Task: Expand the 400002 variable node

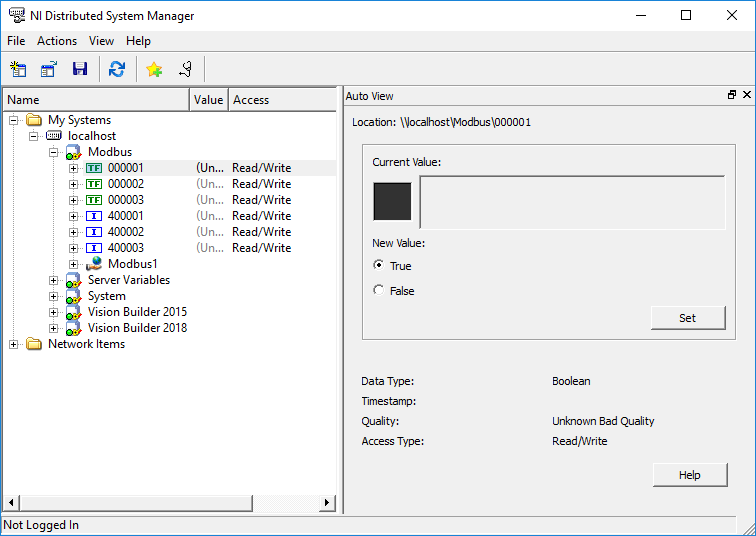Action: point(73,232)
